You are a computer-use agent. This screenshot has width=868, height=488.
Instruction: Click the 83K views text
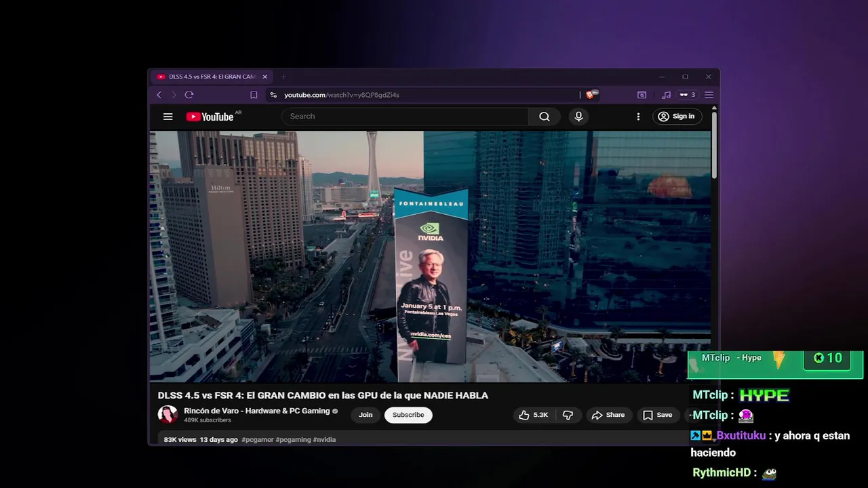[x=180, y=440]
